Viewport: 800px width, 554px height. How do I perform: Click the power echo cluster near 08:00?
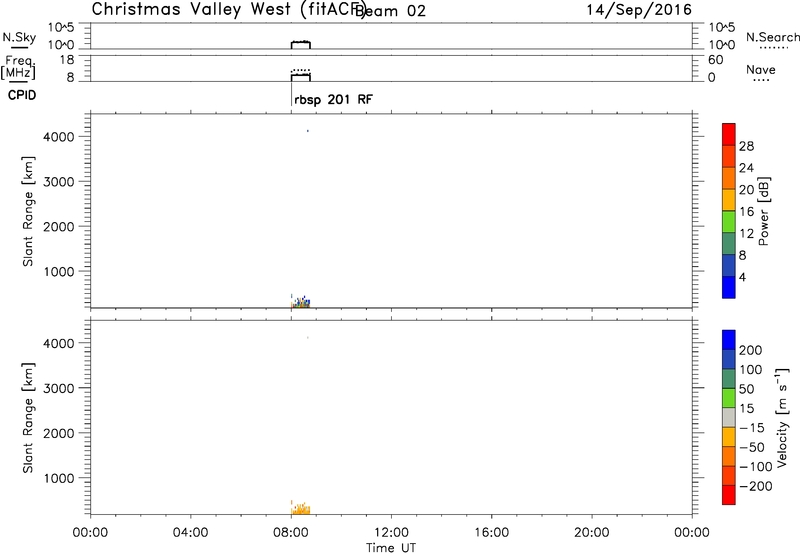(301, 301)
